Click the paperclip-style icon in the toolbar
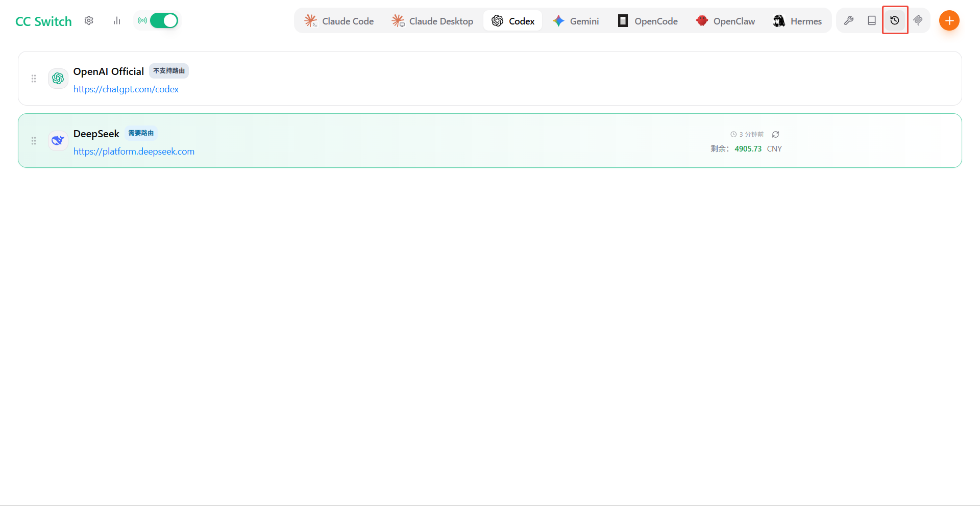This screenshot has height=506, width=980. point(918,20)
